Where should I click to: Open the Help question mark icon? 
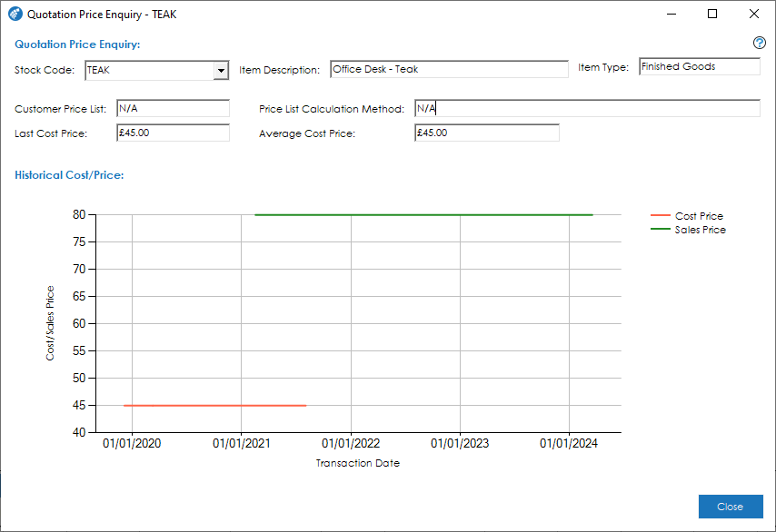tap(758, 43)
